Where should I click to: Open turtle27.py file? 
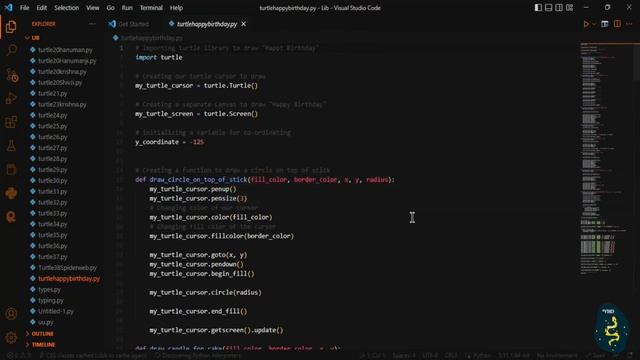(53, 148)
